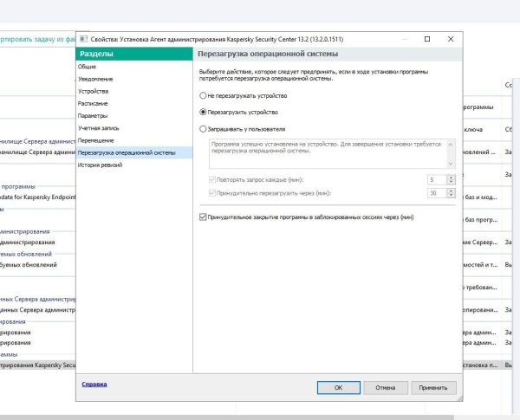This screenshot has height=420, width=520.
Task: Maximize the properties dialog window
Action: pyautogui.click(x=427, y=39)
